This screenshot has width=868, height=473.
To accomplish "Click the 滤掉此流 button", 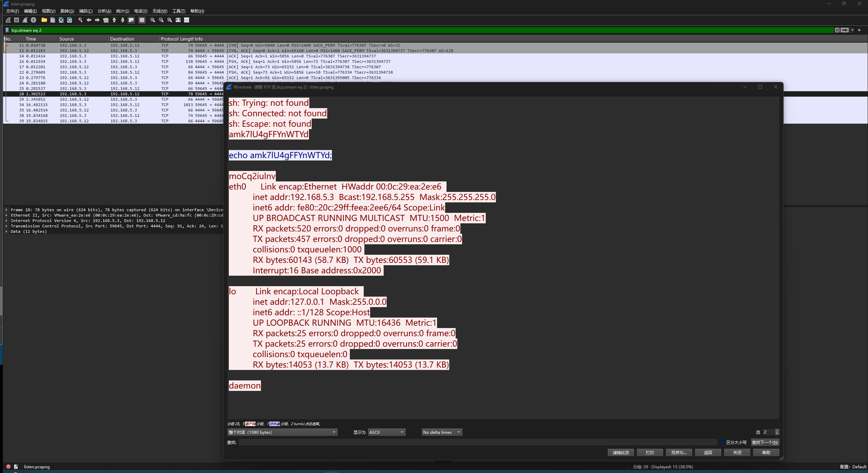I will point(621,452).
